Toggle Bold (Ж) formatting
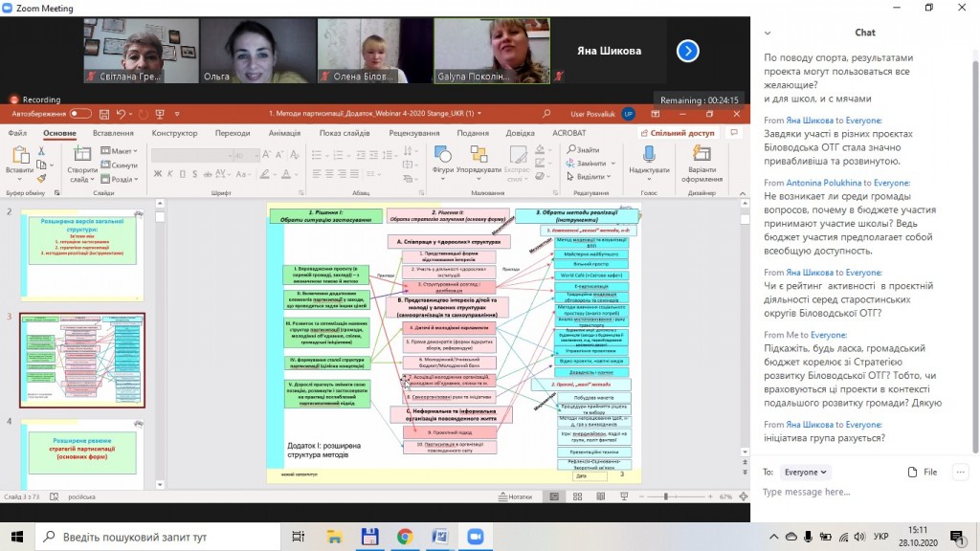This screenshot has height=551, width=980. click(158, 174)
